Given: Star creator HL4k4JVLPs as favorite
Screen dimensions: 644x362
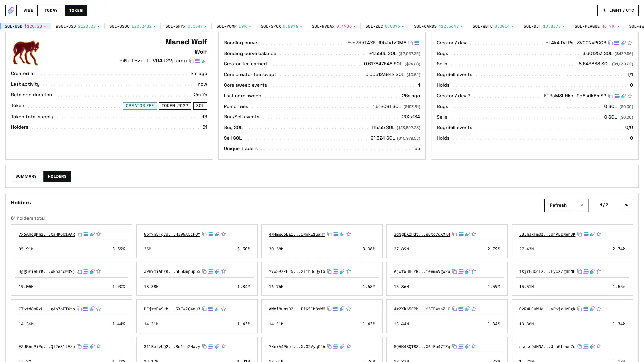Looking at the screenshot, I should coord(630,43).
